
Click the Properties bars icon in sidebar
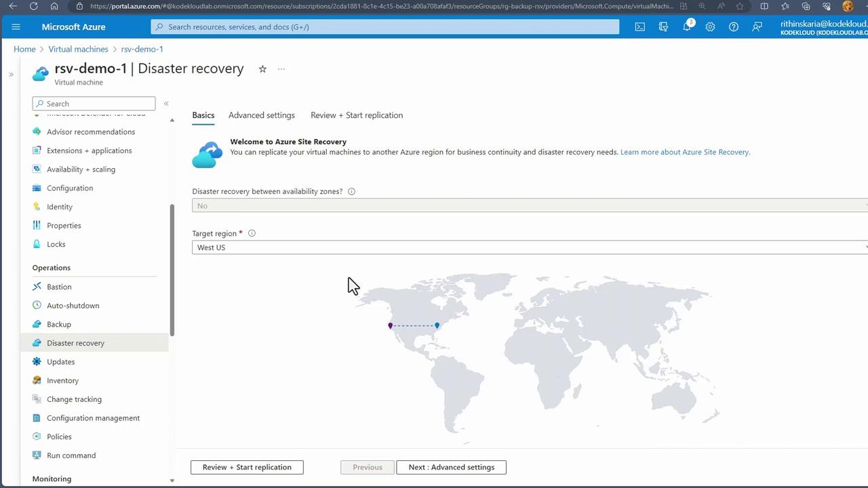37,226
